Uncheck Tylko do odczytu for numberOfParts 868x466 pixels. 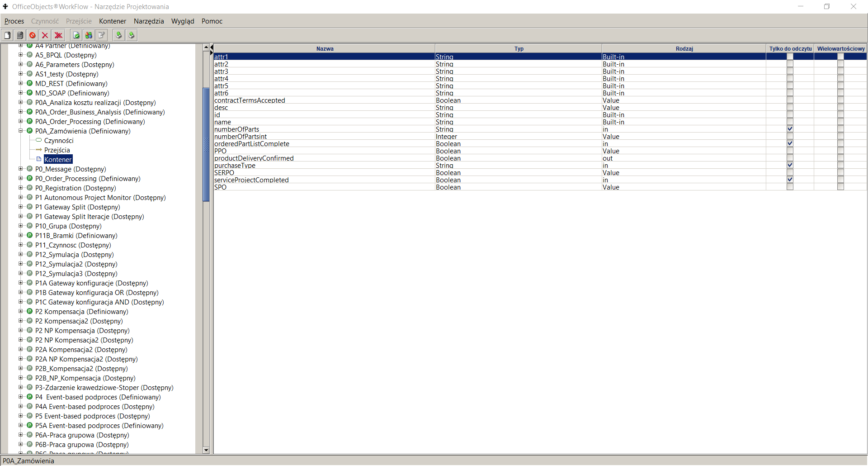tap(789, 128)
